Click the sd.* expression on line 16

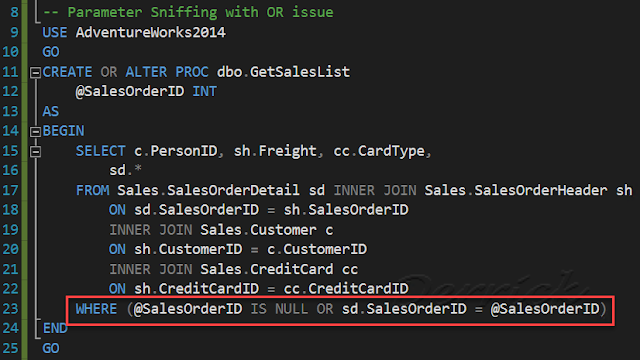pos(125,171)
